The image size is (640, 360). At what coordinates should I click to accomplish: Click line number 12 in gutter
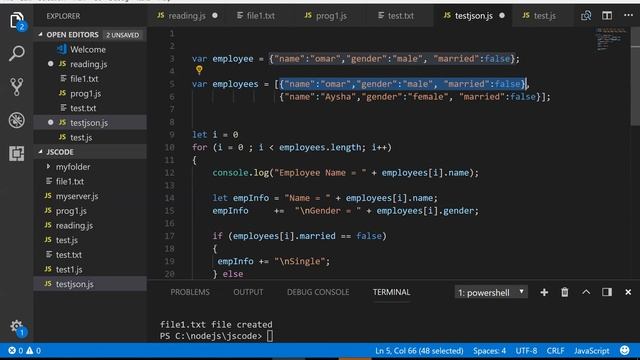pyautogui.click(x=169, y=173)
